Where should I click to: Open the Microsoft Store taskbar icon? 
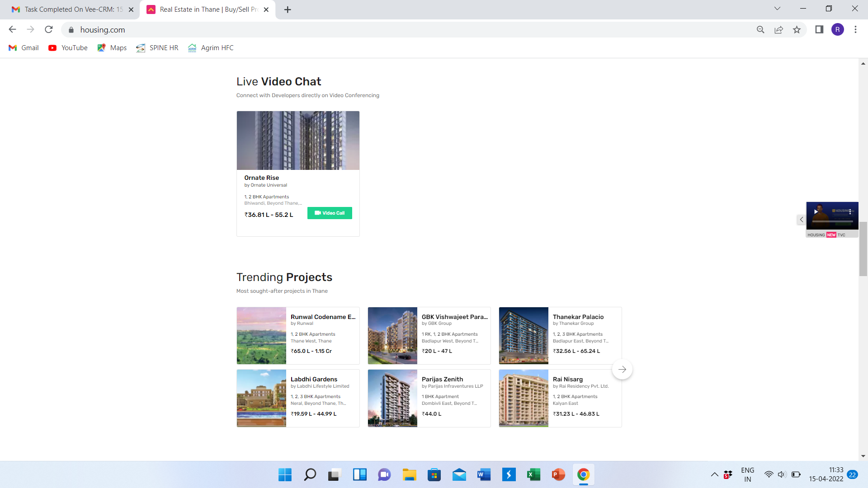[x=434, y=475]
